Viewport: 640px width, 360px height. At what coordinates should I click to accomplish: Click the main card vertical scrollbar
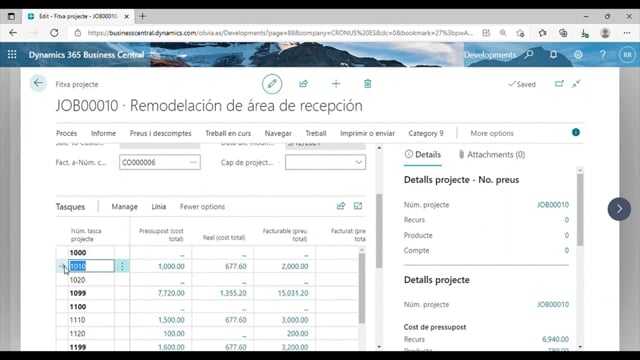pyautogui.click(x=379, y=231)
